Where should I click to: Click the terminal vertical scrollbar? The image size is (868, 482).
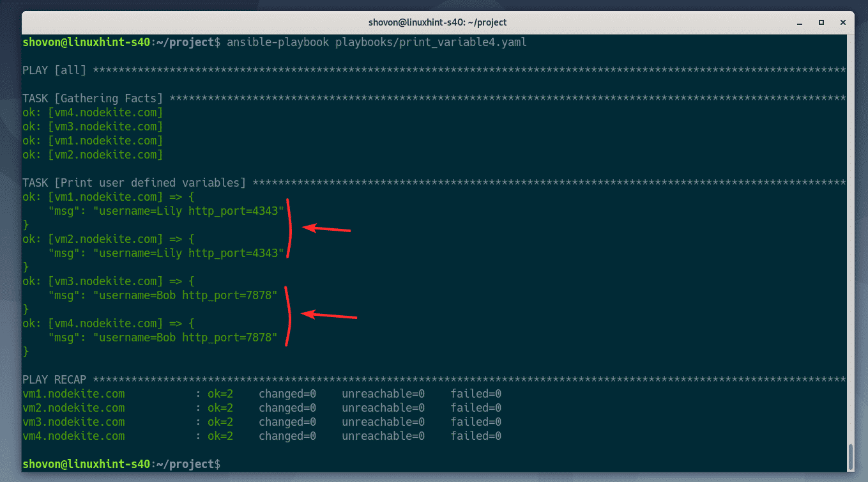pos(850,457)
